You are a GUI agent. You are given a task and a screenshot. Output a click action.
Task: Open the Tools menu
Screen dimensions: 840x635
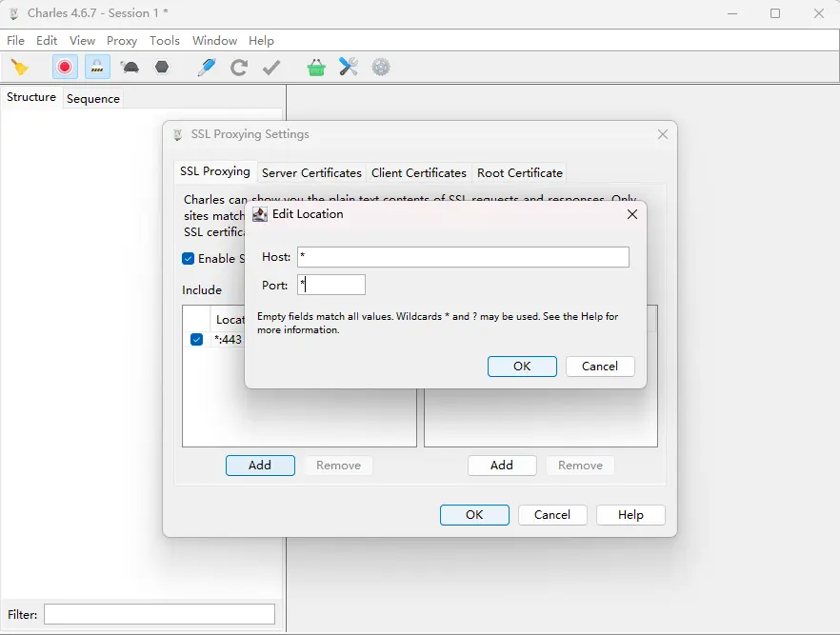[x=165, y=41]
